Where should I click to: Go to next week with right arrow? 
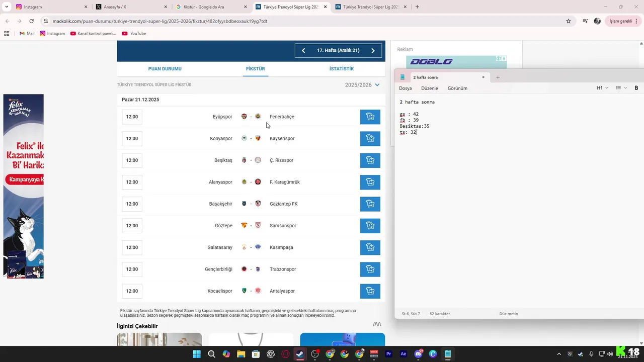click(373, 50)
